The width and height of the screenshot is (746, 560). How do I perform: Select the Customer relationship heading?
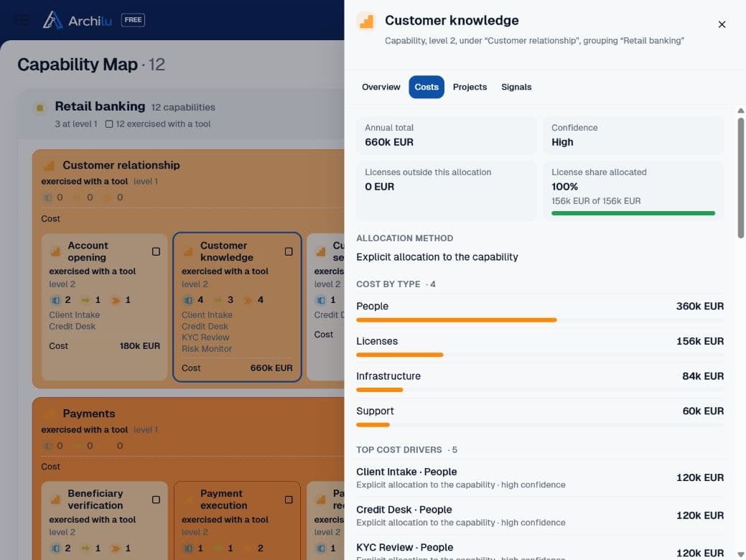[x=121, y=165]
